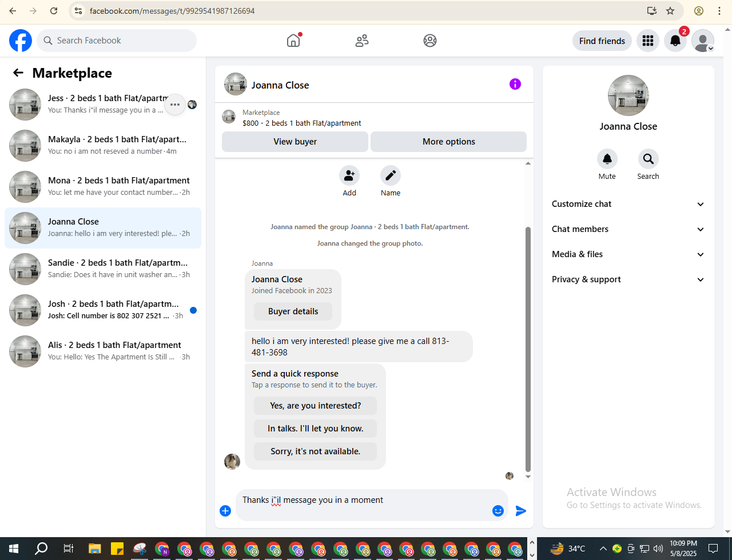This screenshot has height=560, width=732.
Task: Go to the Facebook Home icon
Action: (x=293, y=41)
